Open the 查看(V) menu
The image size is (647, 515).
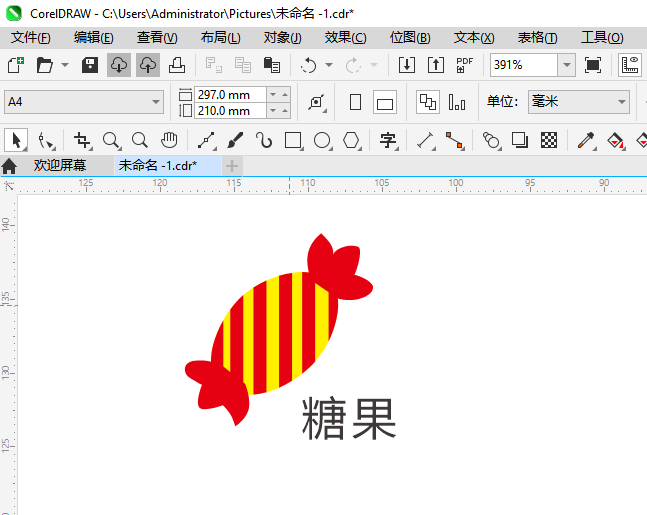157,38
